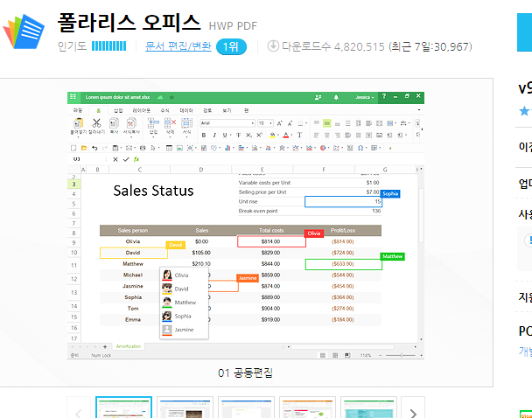Click the download count arrow icon
The width and height of the screenshot is (532, 418).
coord(273,45)
